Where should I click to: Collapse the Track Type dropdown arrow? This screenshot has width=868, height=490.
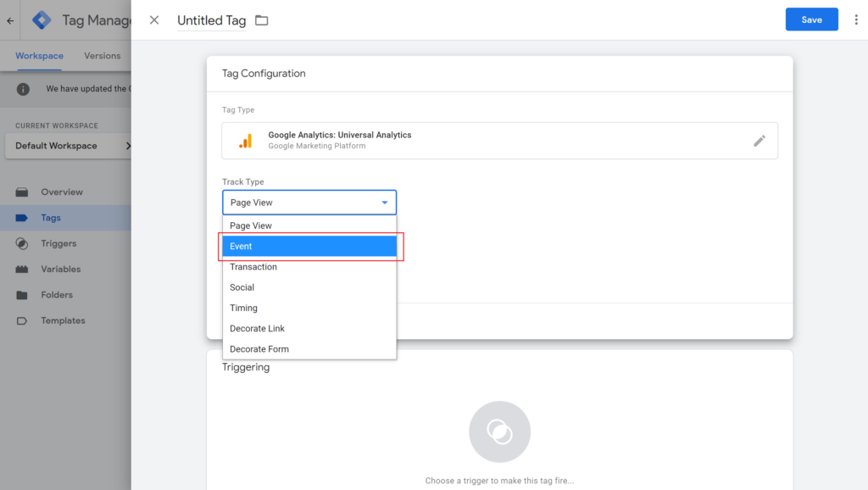tap(385, 203)
